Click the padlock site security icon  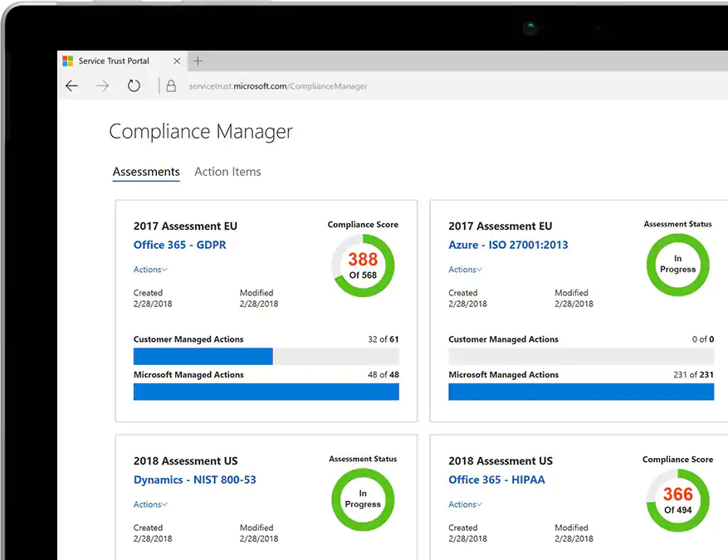click(171, 85)
